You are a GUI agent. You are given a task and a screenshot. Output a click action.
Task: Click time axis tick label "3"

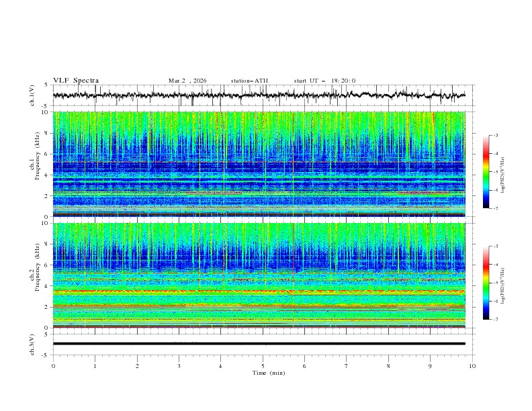(x=179, y=366)
